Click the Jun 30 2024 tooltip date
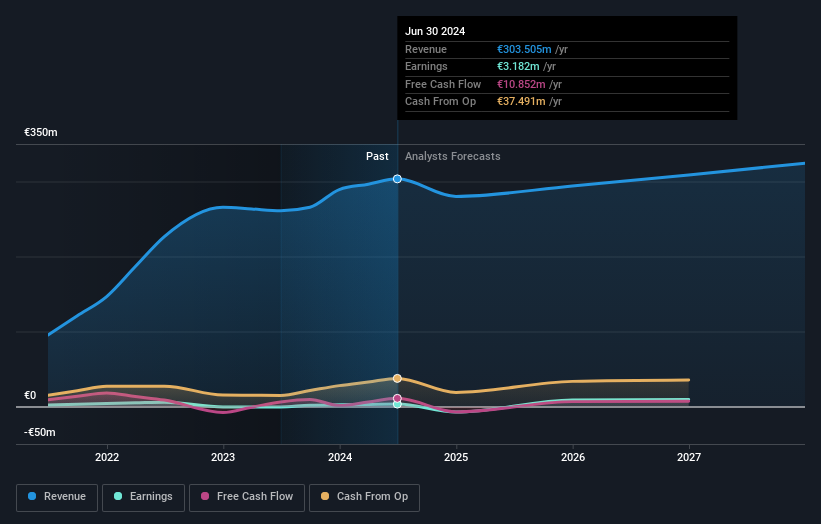Viewport: 821px width, 524px height. coord(435,31)
